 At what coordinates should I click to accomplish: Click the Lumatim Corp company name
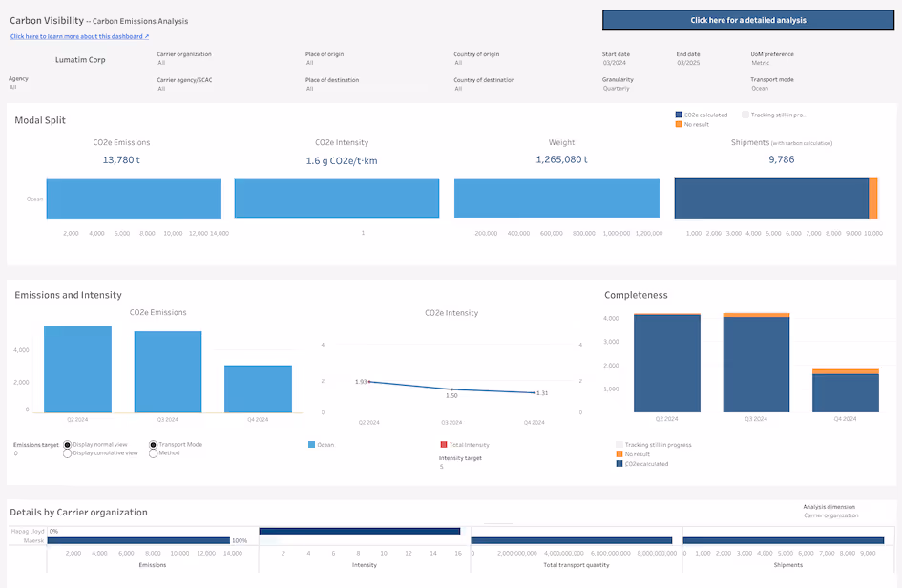80,60
